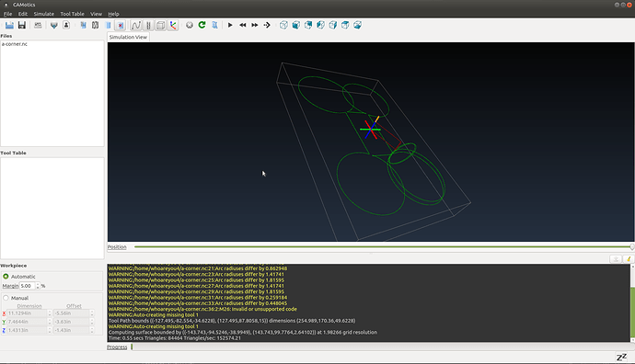Stop the running simulation
635x364 pixels.
190,25
